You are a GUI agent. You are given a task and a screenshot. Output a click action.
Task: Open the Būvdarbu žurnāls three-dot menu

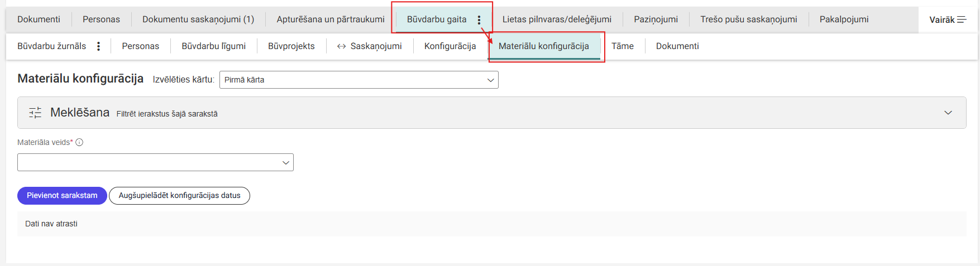click(x=98, y=46)
